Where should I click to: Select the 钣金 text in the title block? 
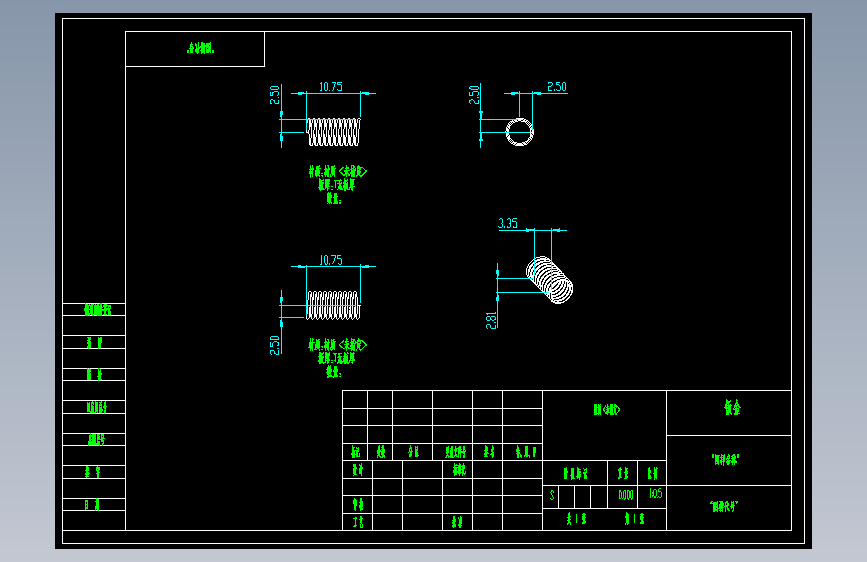732,408
